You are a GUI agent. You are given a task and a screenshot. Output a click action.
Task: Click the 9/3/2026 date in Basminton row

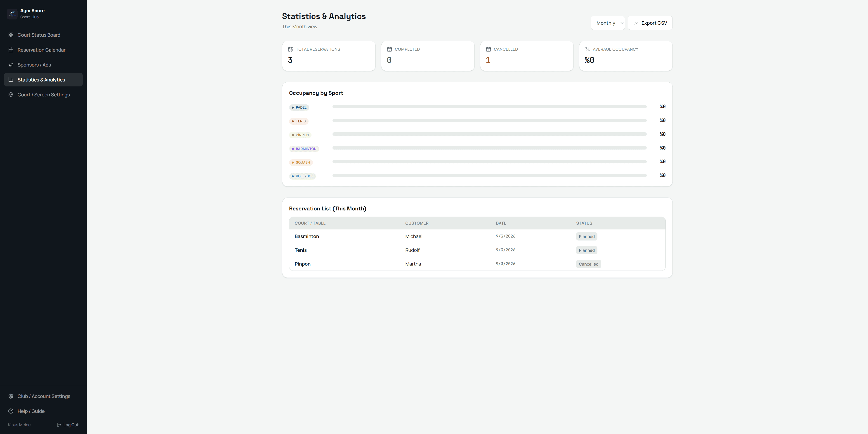pos(505,236)
